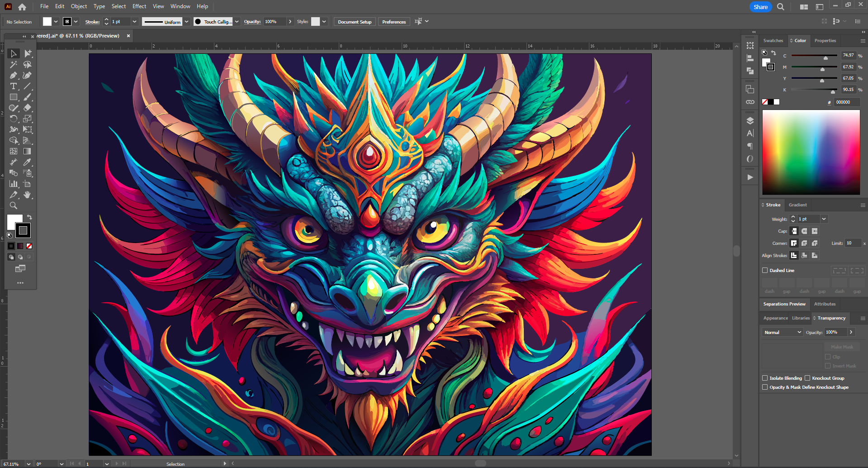Open the Uniform variable width profile dropdown
The height and width of the screenshot is (468, 868).
click(x=186, y=22)
